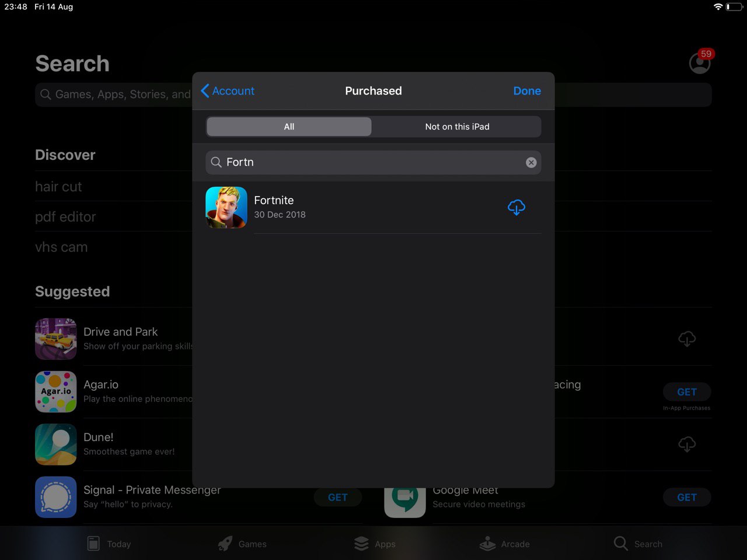Tap the Discover heading

pos(65,155)
